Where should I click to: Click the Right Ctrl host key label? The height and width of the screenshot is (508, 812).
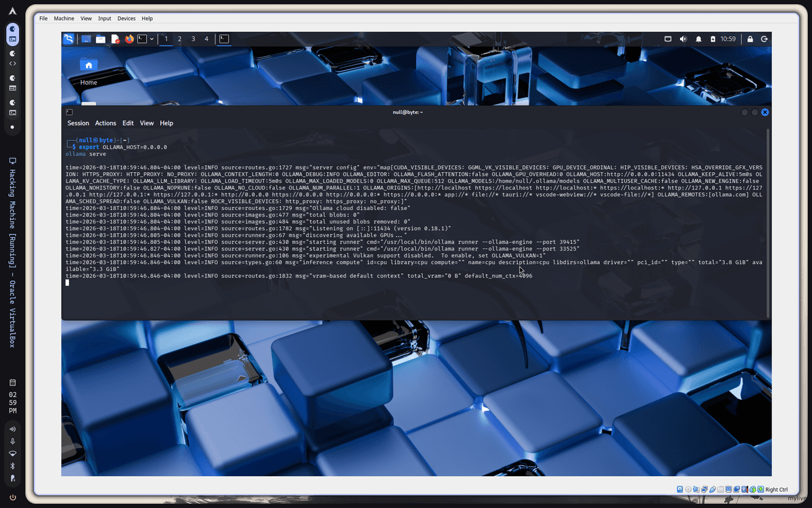pyautogui.click(x=777, y=489)
